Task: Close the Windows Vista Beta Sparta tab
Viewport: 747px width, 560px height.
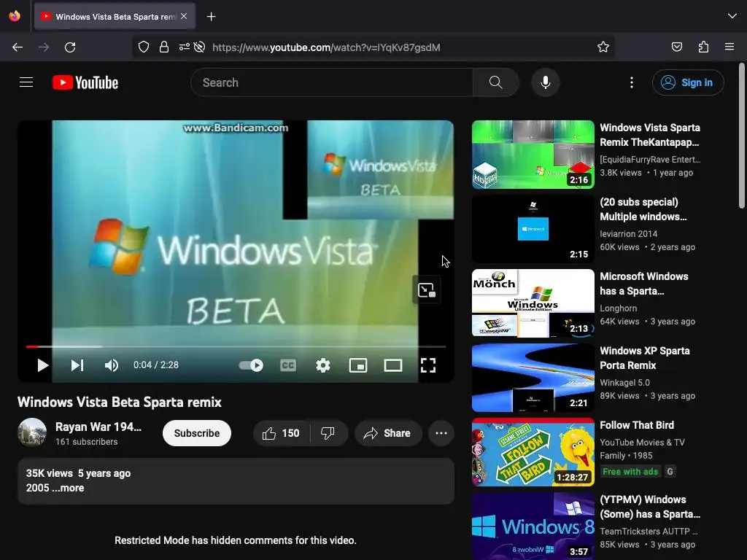Action: coord(184,16)
